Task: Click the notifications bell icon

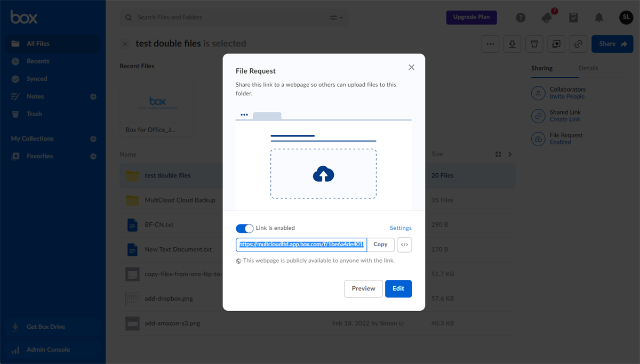Action: tap(599, 18)
